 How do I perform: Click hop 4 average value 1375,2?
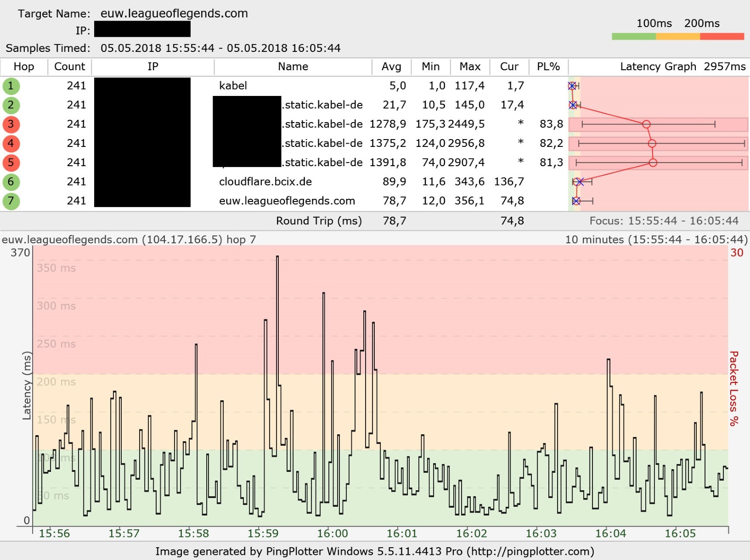[388, 144]
